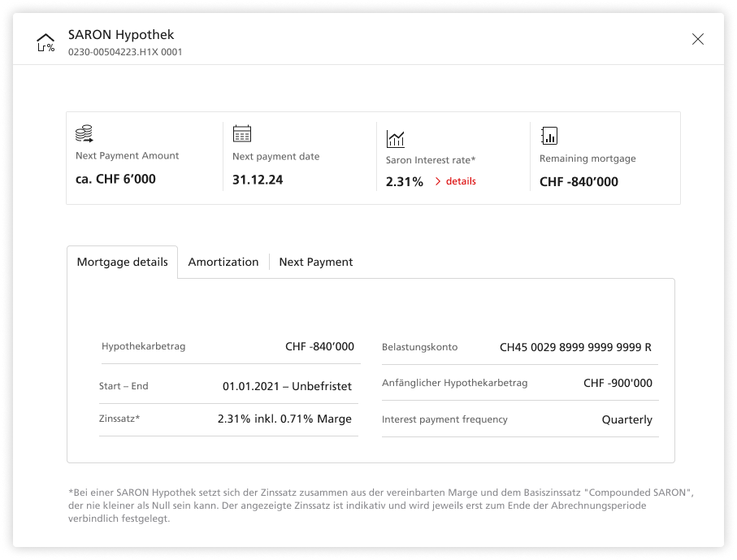737x560 pixels.
Task: Click 2.31% inkl. 0.71% Marge value
Action: coord(284,419)
